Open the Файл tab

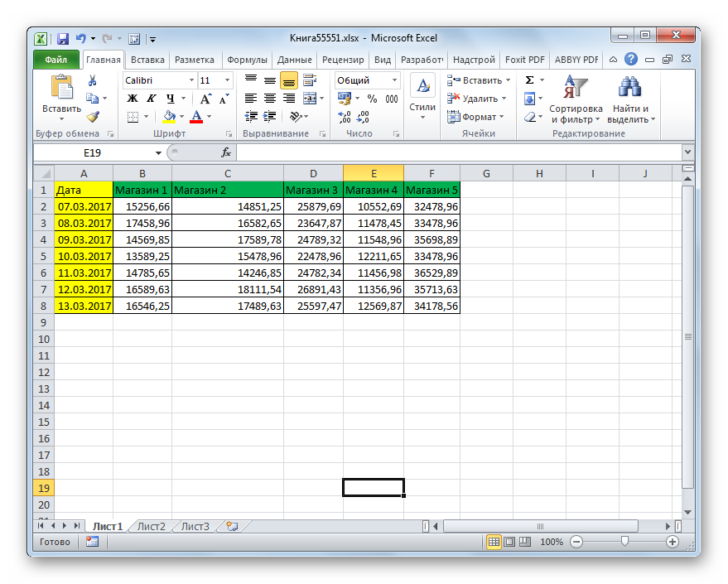click(x=55, y=60)
